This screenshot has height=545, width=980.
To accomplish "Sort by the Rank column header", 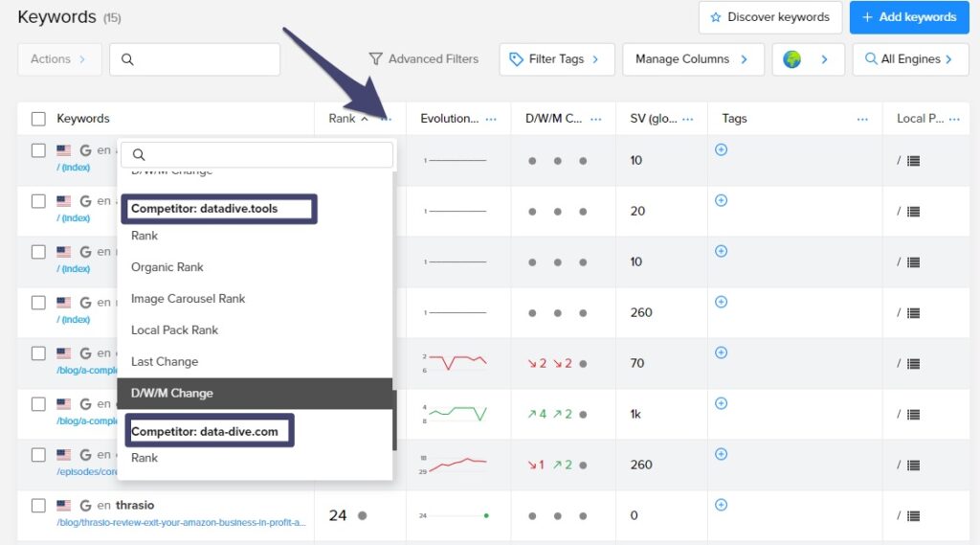I will 342,118.
